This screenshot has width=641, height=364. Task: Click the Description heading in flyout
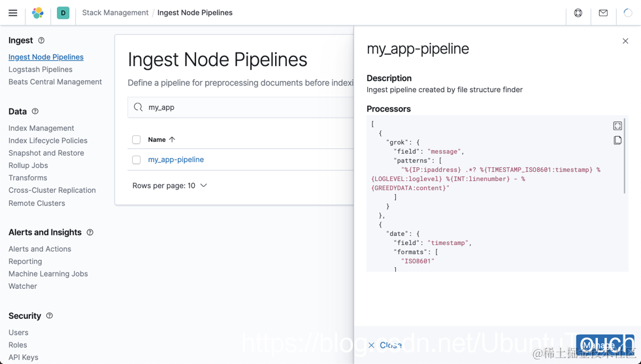click(x=389, y=78)
